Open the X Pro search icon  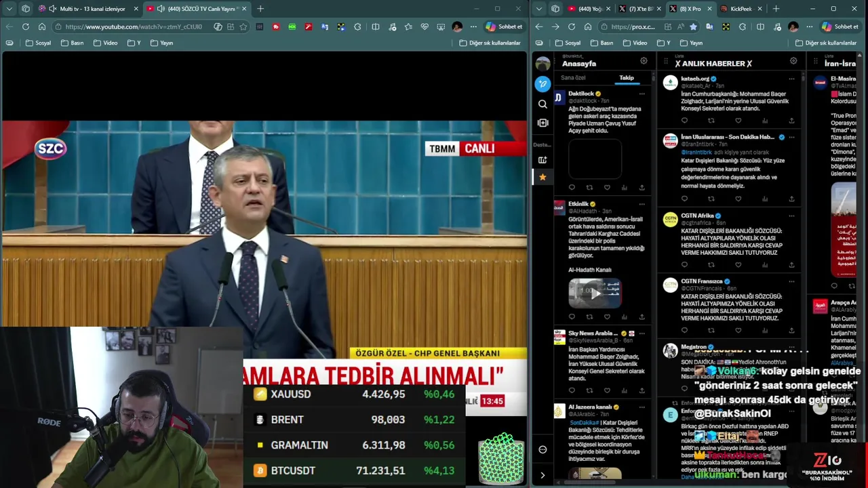(x=542, y=104)
